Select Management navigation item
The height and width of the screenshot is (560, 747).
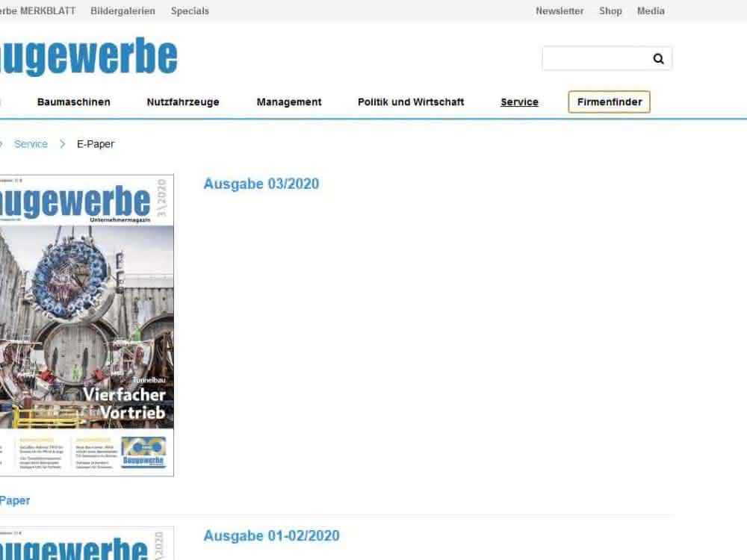pyautogui.click(x=289, y=102)
